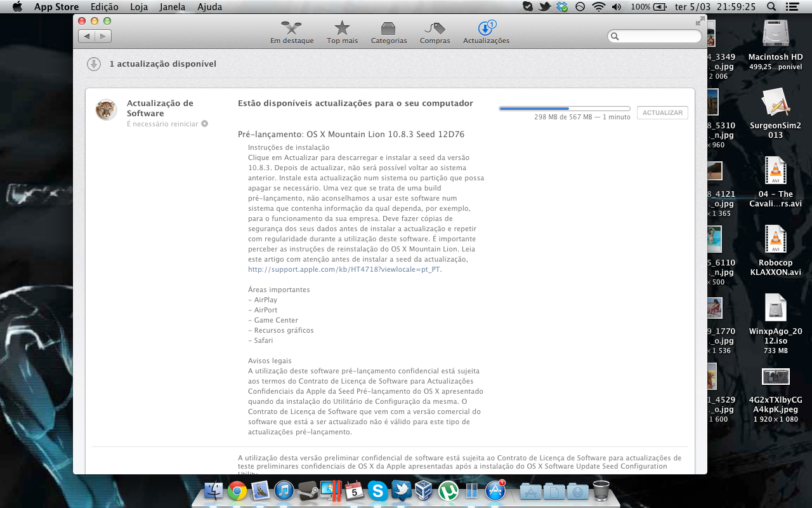Open VirtualBox from the Dock
This screenshot has width=812, height=508.
tap(424, 491)
